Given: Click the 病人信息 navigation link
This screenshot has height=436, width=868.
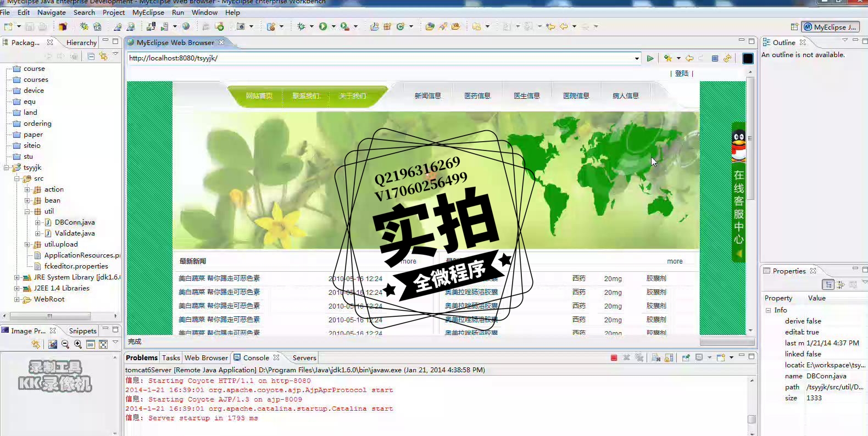Looking at the screenshot, I should pos(626,96).
